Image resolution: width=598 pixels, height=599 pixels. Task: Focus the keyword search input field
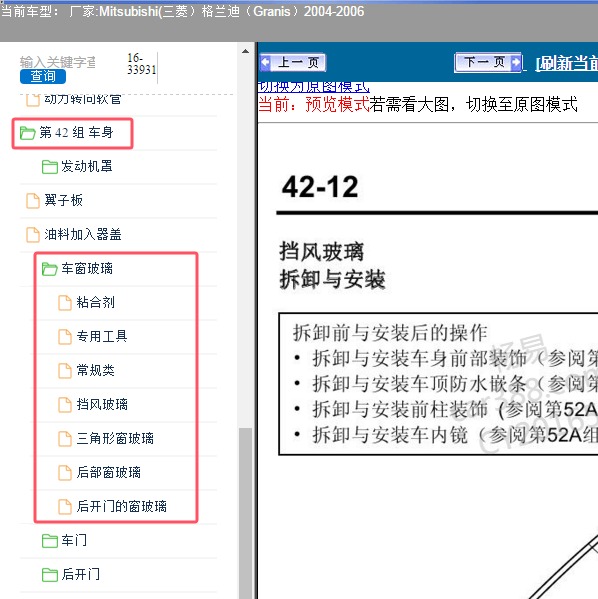click(58, 62)
